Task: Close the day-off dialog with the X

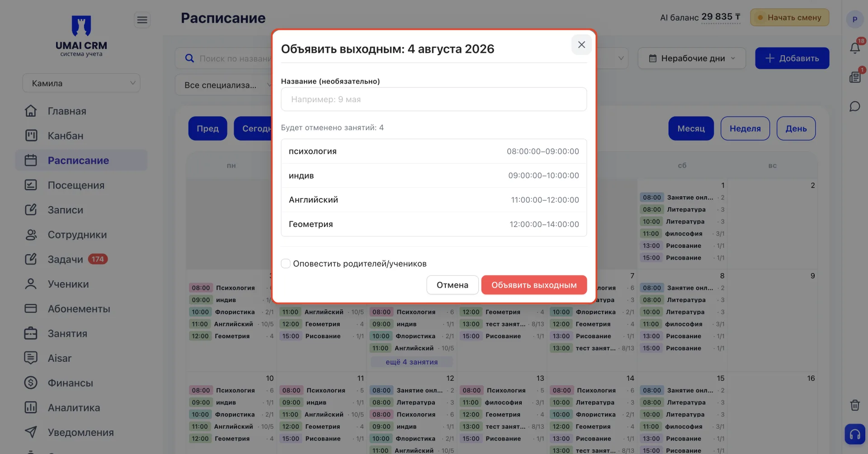Action: click(581, 45)
